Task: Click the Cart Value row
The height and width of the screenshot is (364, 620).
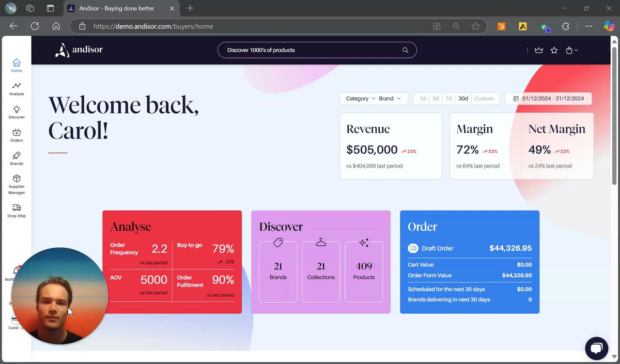Action: [470, 265]
